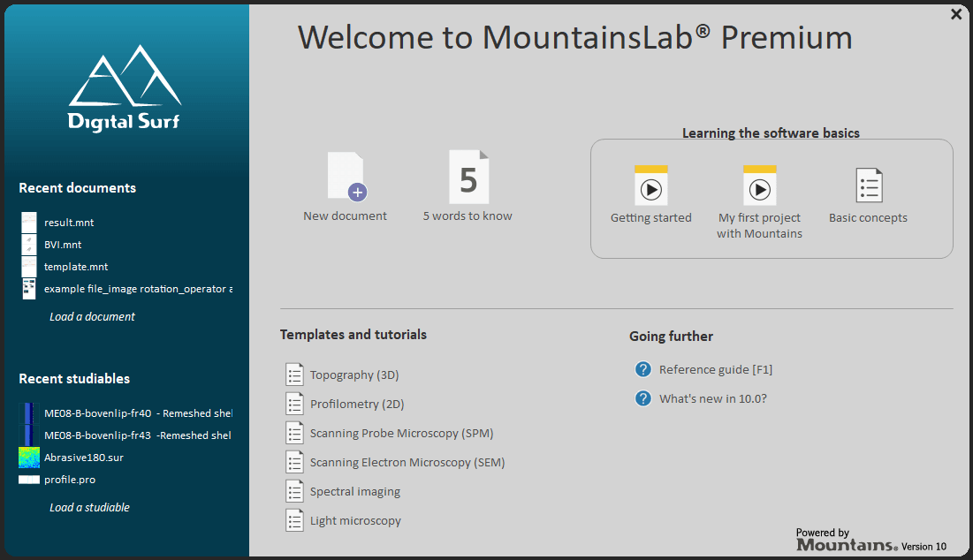
Task: Open the Light microscopy template
Action: (x=355, y=520)
